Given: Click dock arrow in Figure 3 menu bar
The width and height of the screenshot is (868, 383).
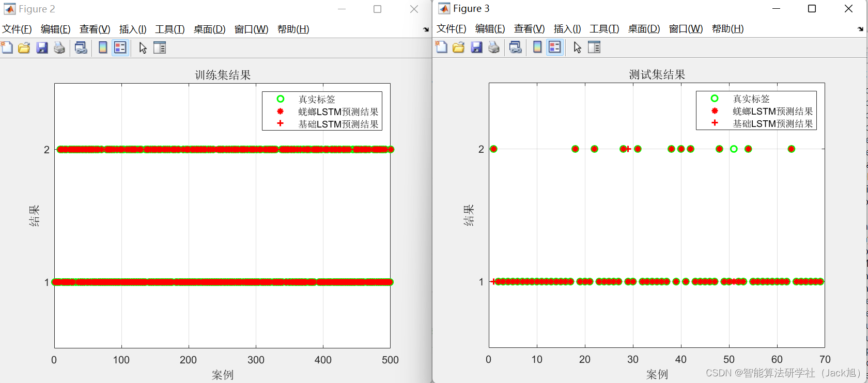Looking at the screenshot, I should point(860,29).
